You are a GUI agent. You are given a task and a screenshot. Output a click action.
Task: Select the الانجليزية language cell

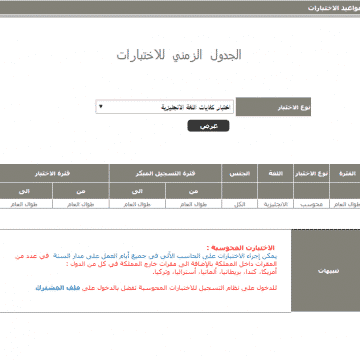click(276, 204)
